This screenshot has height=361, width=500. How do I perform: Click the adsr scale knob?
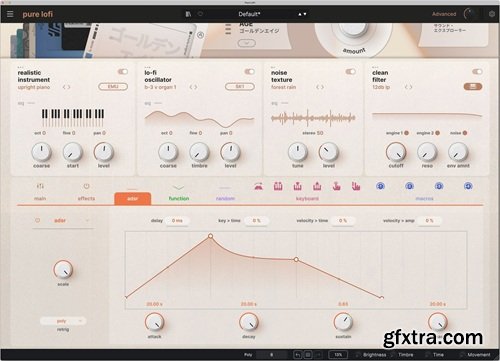point(63,269)
